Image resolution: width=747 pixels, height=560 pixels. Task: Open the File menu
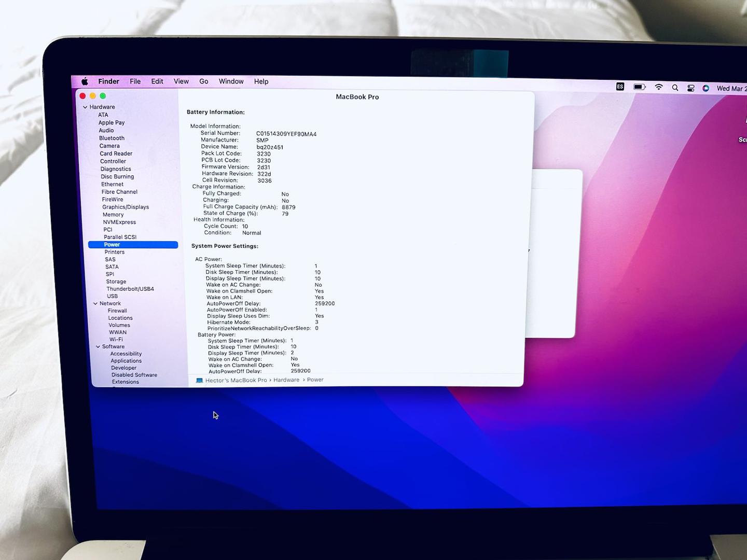click(x=135, y=81)
